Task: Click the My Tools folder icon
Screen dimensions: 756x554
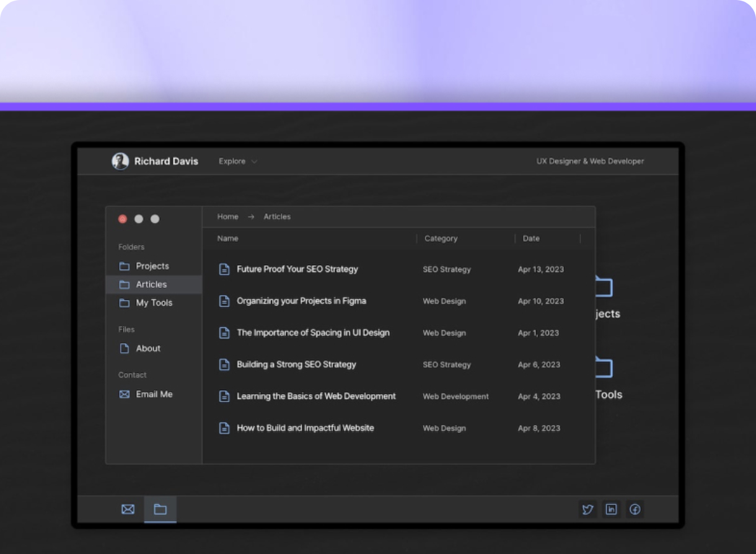Action: 125,303
